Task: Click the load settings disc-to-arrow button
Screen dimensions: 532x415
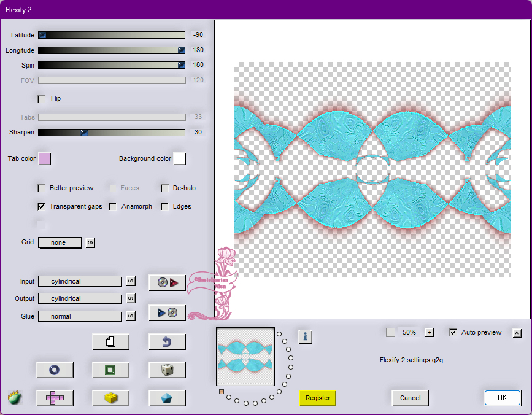Action: point(168,282)
